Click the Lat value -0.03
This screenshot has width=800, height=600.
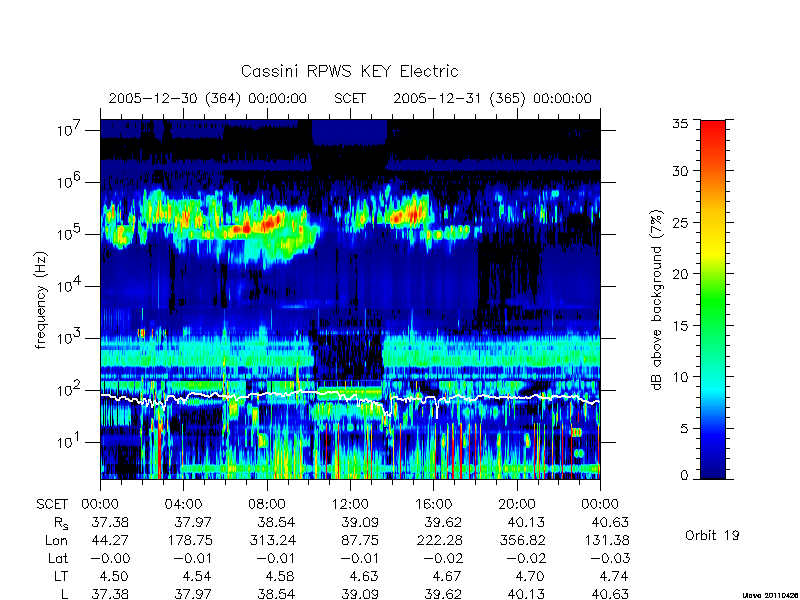click(x=610, y=558)
